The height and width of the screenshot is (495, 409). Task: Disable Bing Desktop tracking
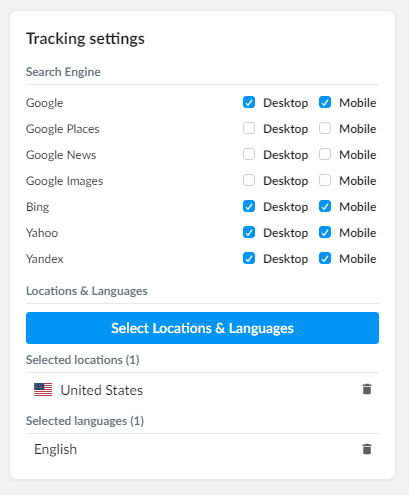[x=249, y=206]
